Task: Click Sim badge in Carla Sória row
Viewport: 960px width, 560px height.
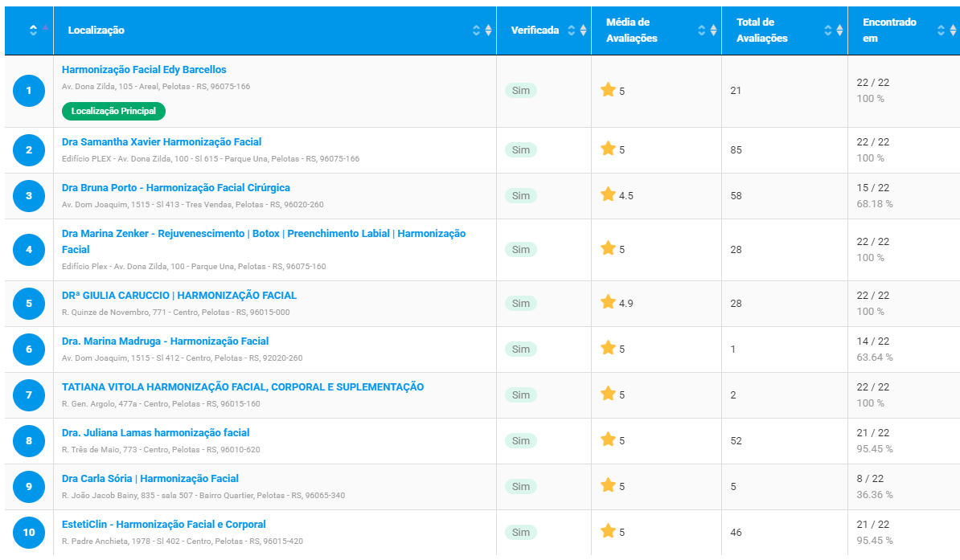Action: pos(521,487)
